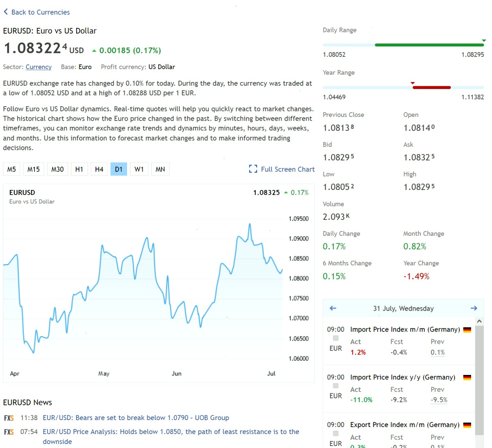The width and height of the screenshot is (492, 448).
Task: Switch chart to MN monthly timeframe
Action: click(160, 169)
